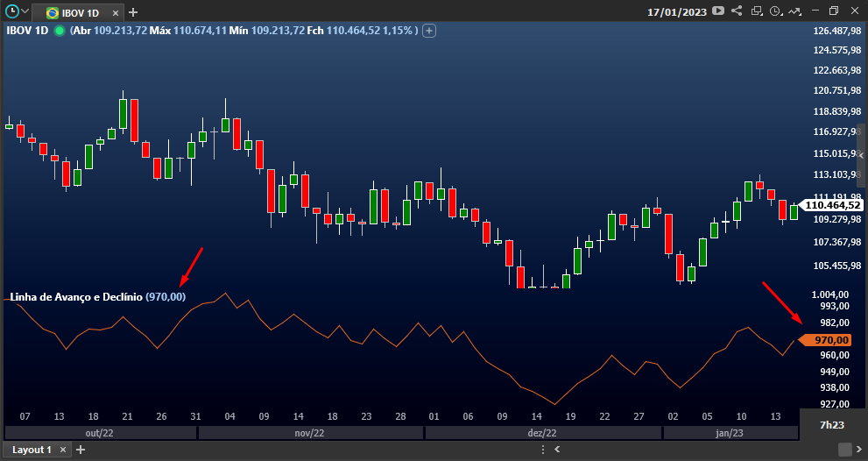868x461 pixels.
Task: Click the Abr opening value 109.213,72
Action: (120, 31)
